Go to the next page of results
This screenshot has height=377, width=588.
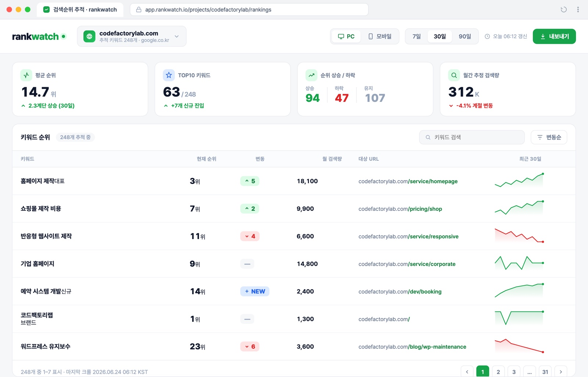(x=561, y=371)
